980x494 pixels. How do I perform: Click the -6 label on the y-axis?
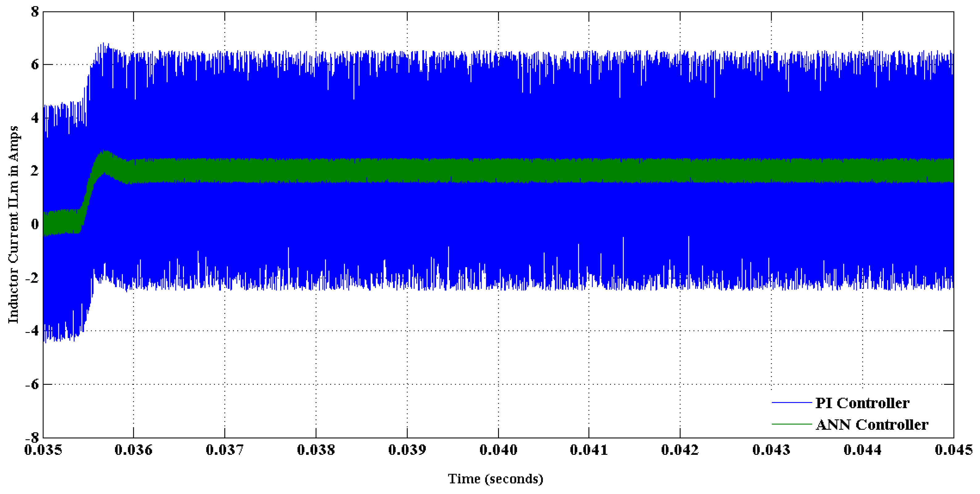tap(32, 384)
